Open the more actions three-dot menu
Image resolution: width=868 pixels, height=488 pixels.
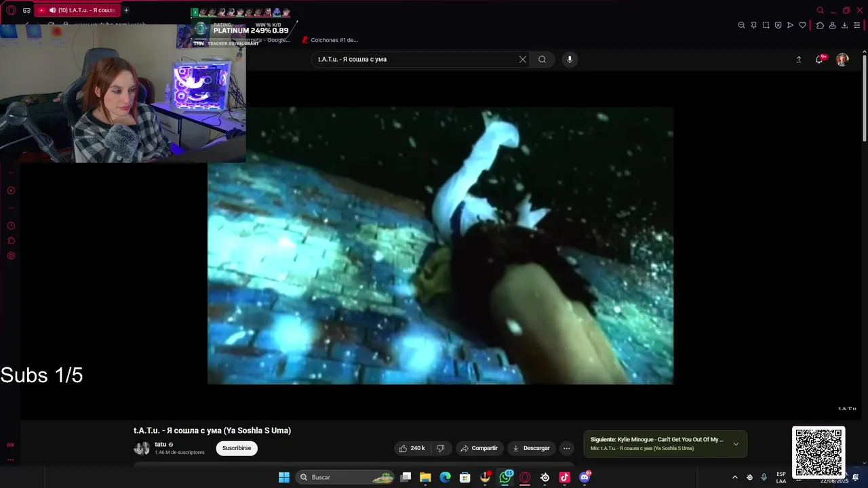566,448
